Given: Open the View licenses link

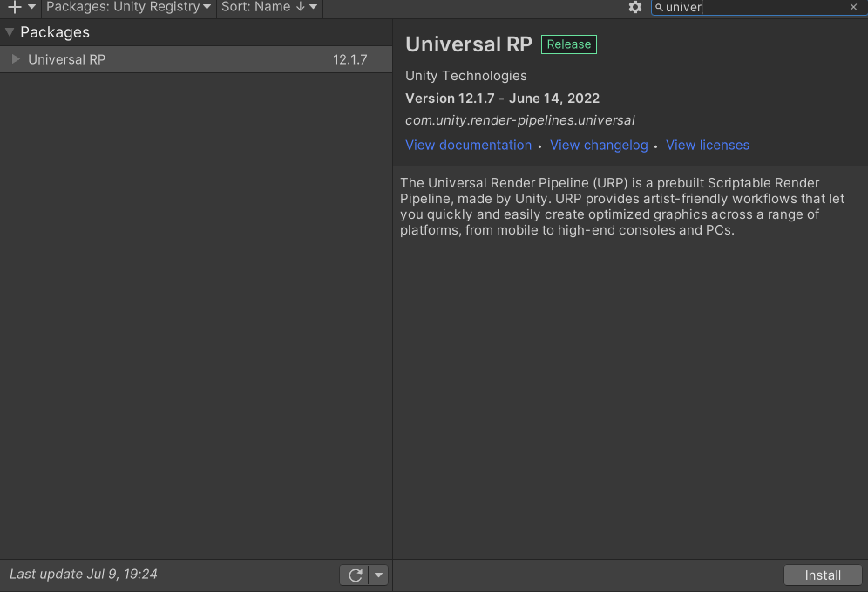Looking at the screenshot, I should point(707,146).
